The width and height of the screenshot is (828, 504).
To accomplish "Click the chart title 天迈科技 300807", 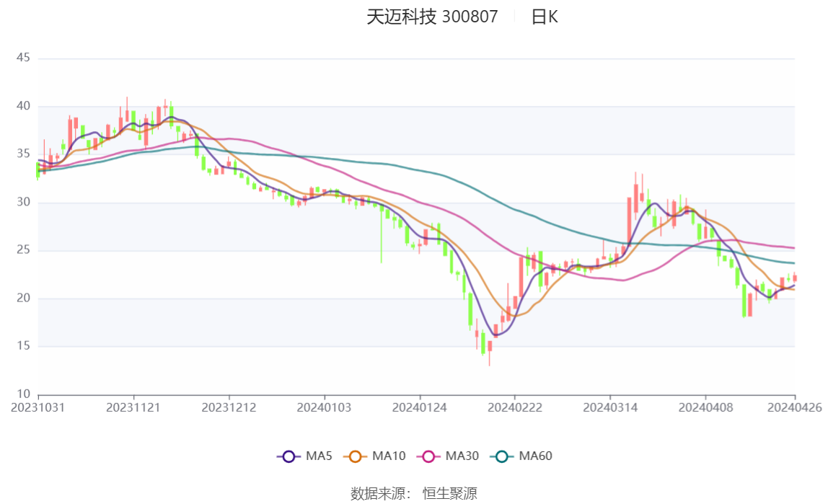I will 432,17.
